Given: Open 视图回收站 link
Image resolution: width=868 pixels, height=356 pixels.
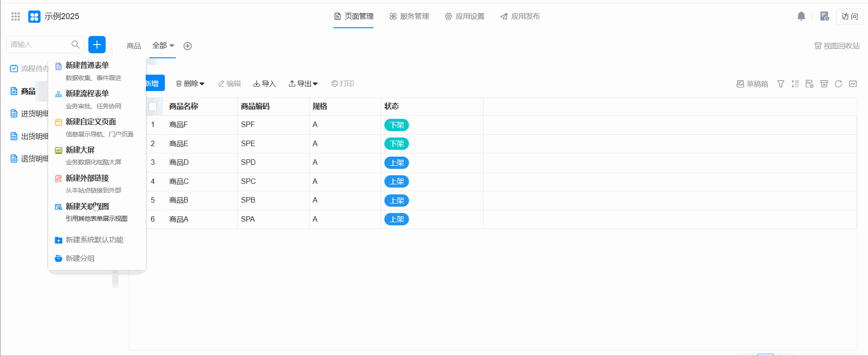Looking at the screenshot, I should tap(837, 46).
